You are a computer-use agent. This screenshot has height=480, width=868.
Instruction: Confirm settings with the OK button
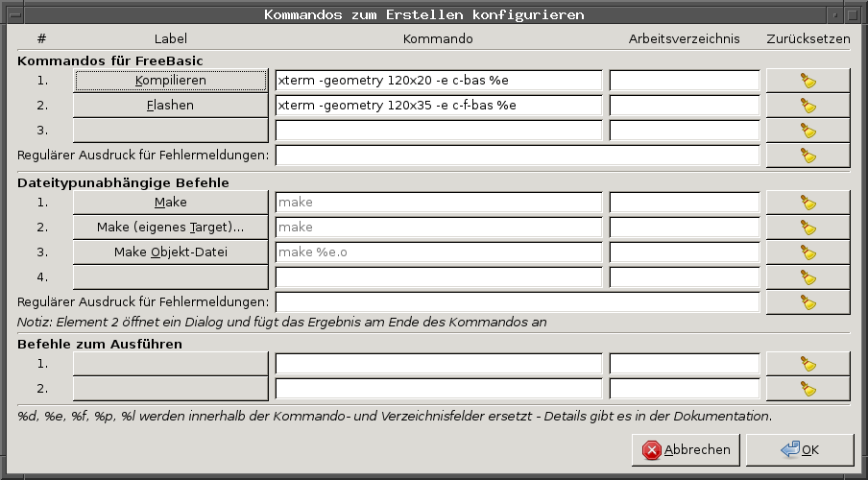[x=800, y=449]
